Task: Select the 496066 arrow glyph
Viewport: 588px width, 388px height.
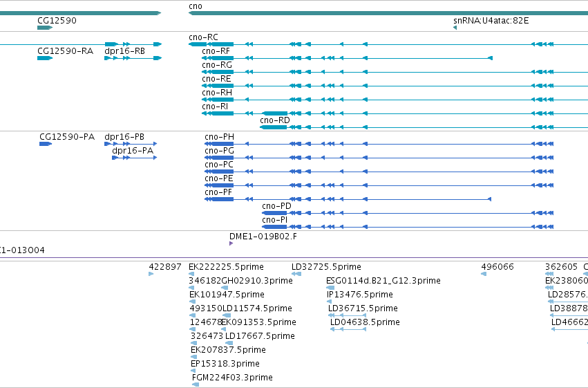Action: pos(484,275)
